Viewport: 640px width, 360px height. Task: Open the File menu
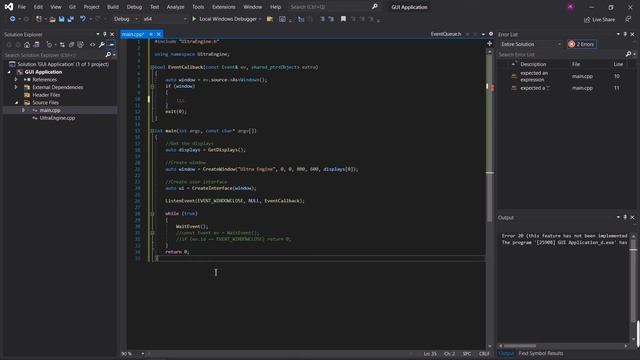click(22, 7)
